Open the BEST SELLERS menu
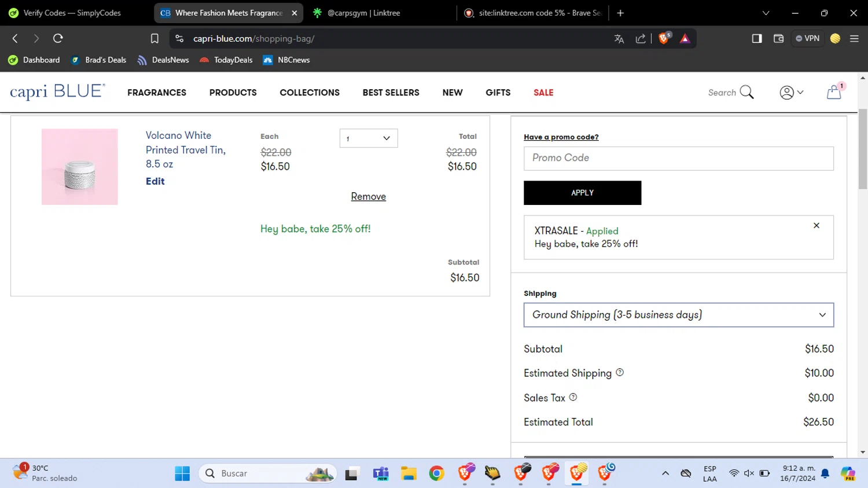This screenshot has width=868, height=488. point(391,93)
